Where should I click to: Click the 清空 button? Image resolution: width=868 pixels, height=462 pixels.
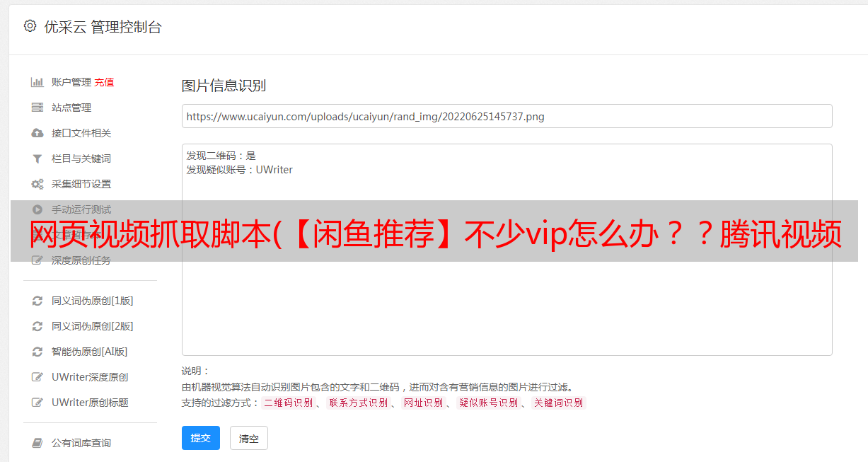(249, 438)
